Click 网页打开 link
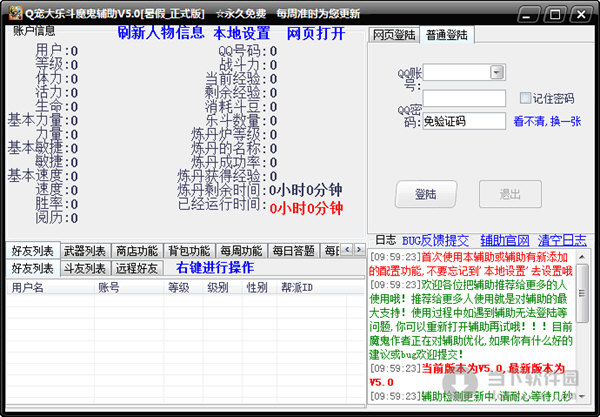 (316, 33)
